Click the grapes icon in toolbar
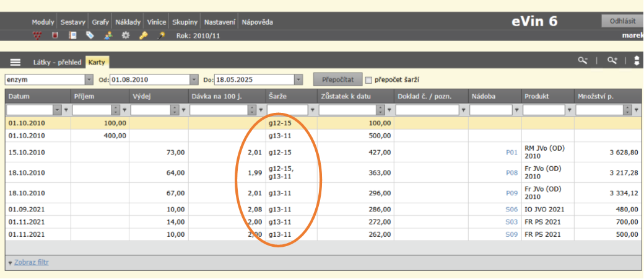Image resolution: width=644 pixels, height=279 pixels. click(x=37, y=35)
